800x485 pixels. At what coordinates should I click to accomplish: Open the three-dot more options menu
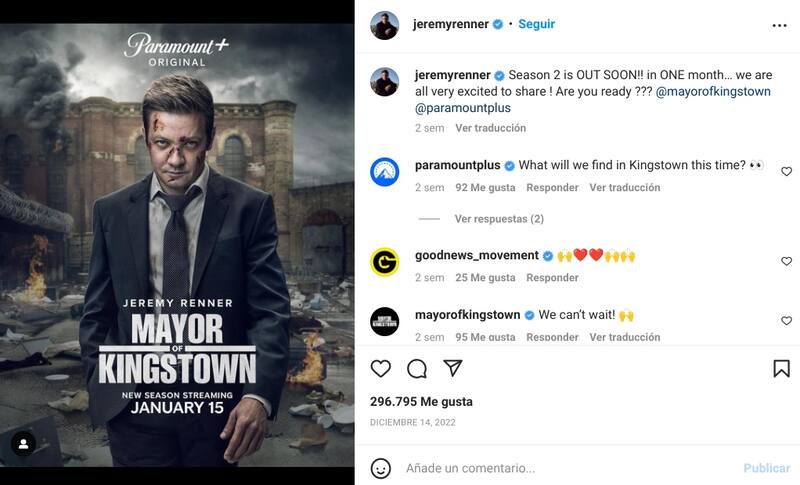(780, 24)
